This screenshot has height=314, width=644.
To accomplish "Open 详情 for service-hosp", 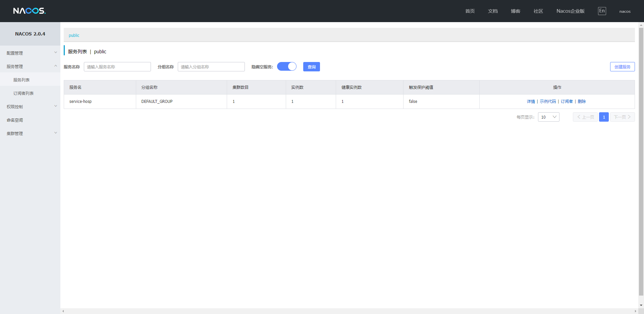I will tap(531, 101).
